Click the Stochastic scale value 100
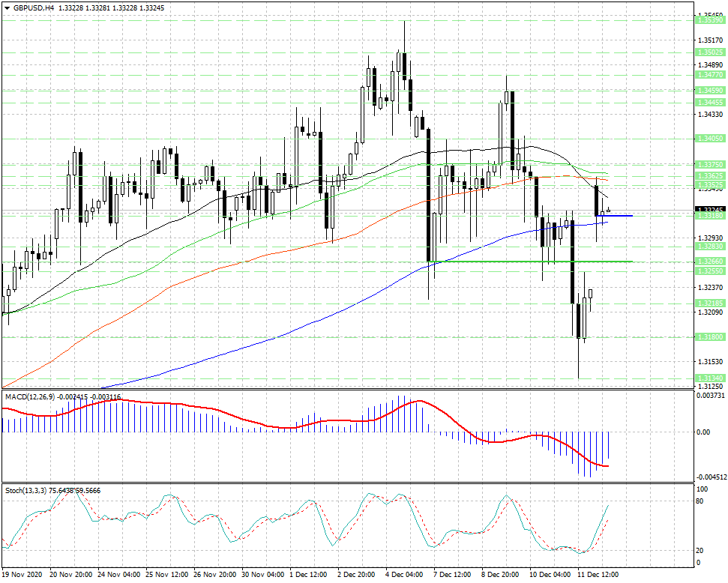Screen dimensions: 728x583 pos(702,489)
